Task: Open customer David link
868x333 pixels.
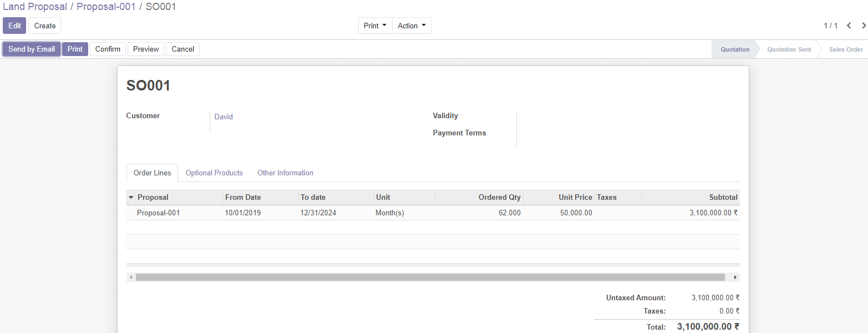Action: tap(224, 117)
